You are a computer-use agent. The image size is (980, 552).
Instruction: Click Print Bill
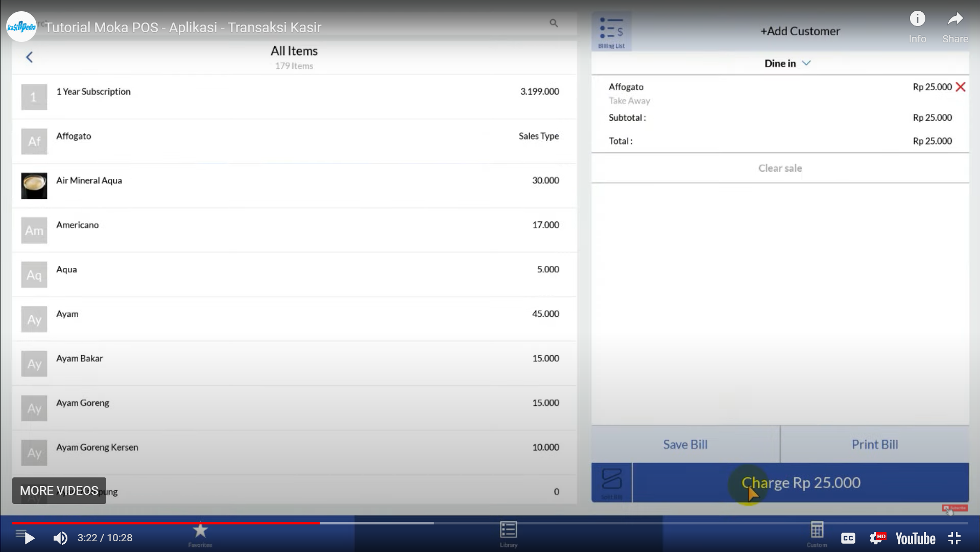pos(875,445)
